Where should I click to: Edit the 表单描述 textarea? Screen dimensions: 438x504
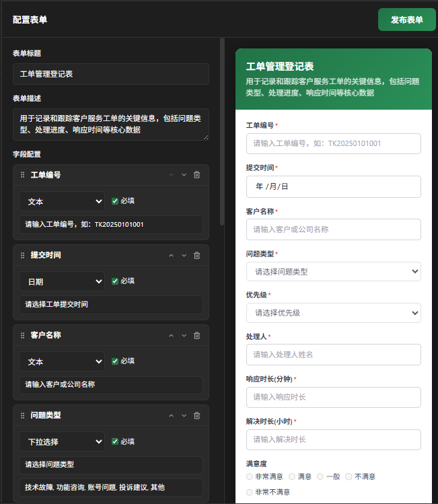click(x=111, y=124)
